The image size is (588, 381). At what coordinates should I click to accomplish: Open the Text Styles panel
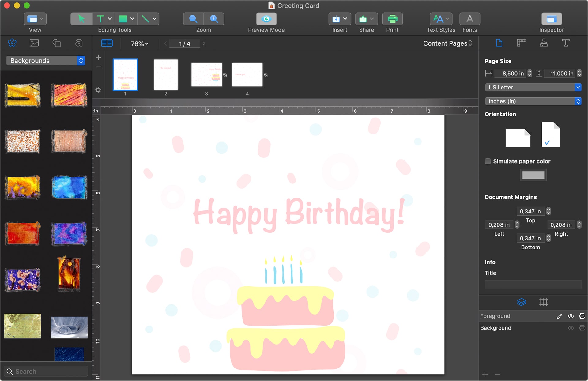tap(439, 19)
